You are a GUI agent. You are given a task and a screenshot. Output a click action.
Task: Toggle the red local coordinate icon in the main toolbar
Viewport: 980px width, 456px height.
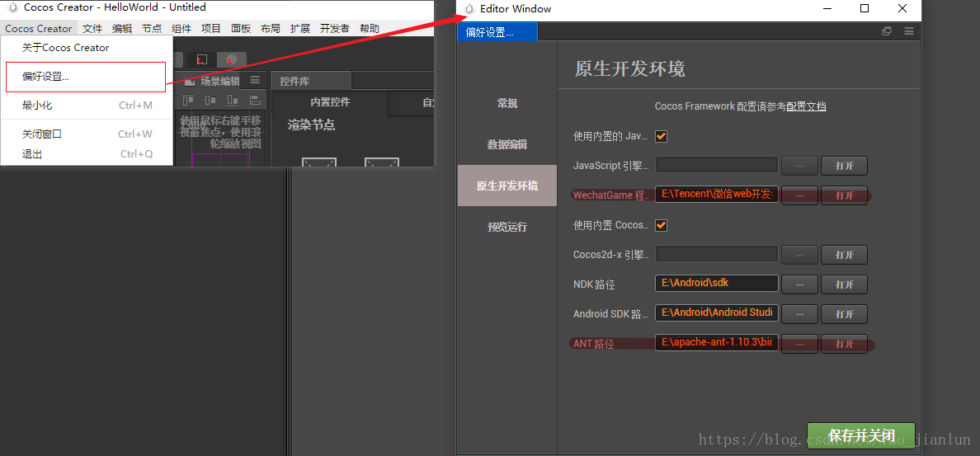(x=202, y=59)
